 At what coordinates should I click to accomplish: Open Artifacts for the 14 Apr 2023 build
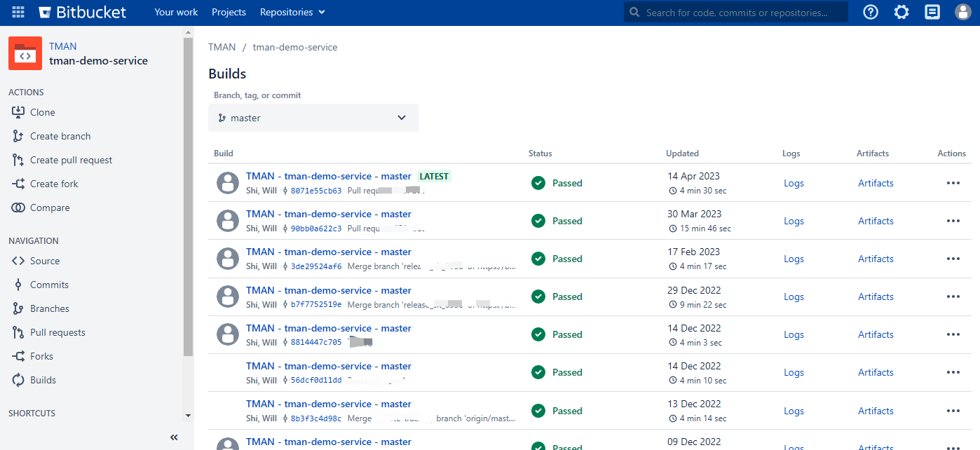point(876,183)
